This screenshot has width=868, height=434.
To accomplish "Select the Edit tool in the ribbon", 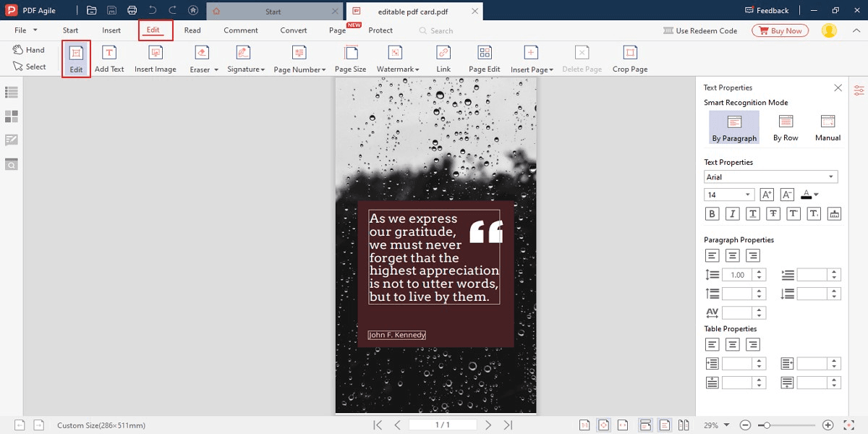I will click(x=76, y=59).
